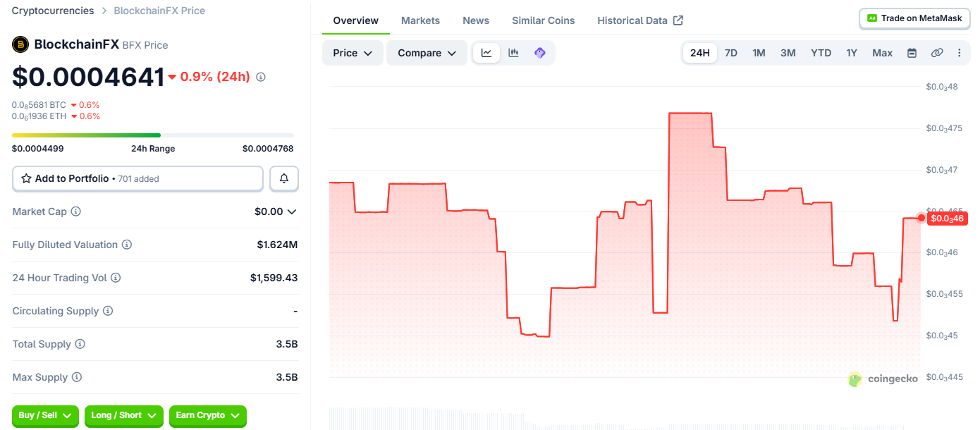Click the $0.0₃46 current price label
The width and height of the screenshot is (980, 430).
coord(948,219)
